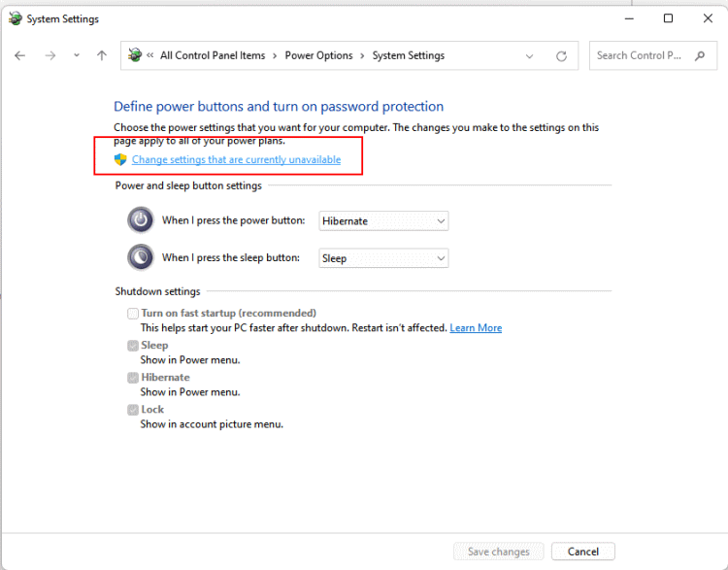Image resolution: width=728 pixels, height=570 pixels.
Task: Toggle the Sleep checkbox in shutdown settings
Action: [132, 346]
